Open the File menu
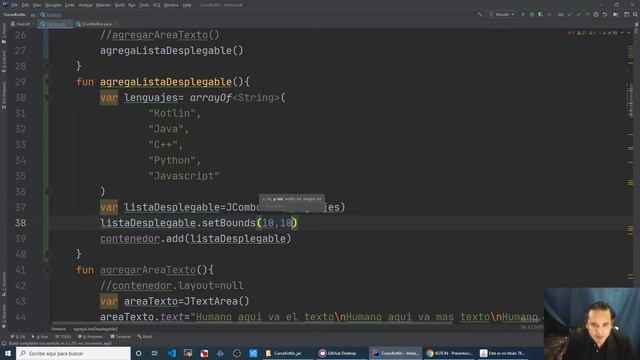The image size is (640, 360). pos(15,5)
